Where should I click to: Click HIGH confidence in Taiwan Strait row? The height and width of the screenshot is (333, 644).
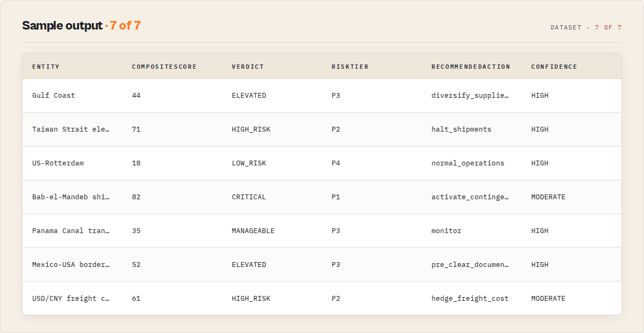tap(540, 129)
